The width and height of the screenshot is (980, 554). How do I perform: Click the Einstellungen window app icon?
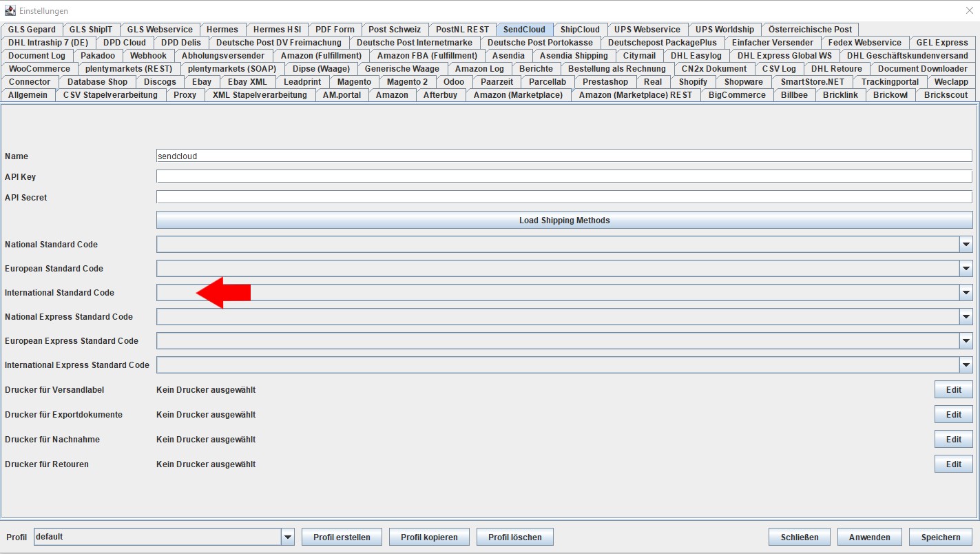tap(10, 11)
